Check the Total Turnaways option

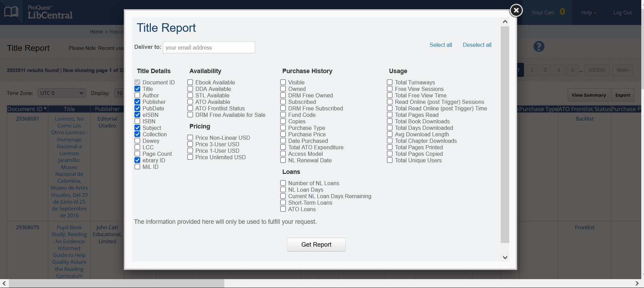(x=390, y=82)
